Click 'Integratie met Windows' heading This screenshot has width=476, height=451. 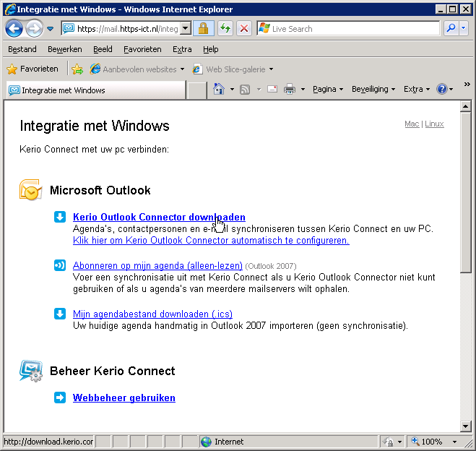pyautogui.click(x=95, y=126)
